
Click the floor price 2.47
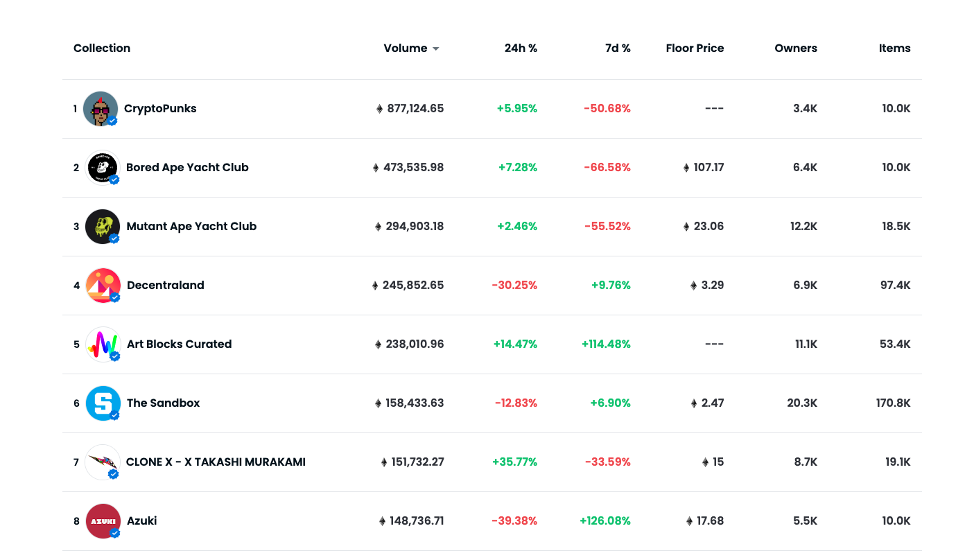[x=713, y=403]
